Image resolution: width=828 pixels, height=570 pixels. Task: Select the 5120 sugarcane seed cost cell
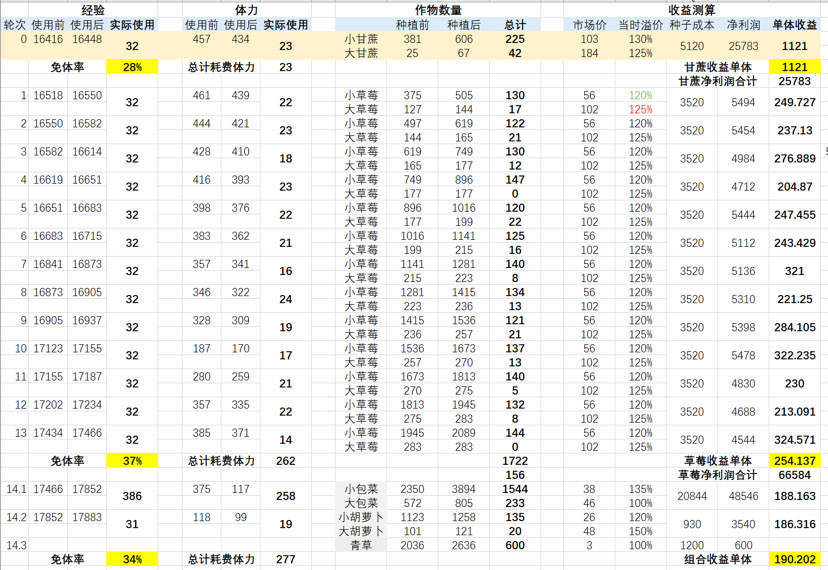[x=692, y=46]
